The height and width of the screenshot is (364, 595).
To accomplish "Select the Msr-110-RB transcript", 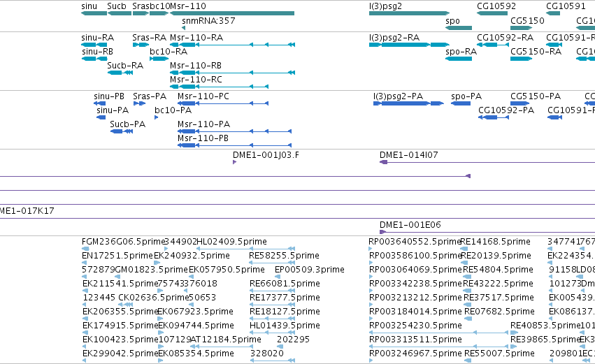I will click(232, 73).
